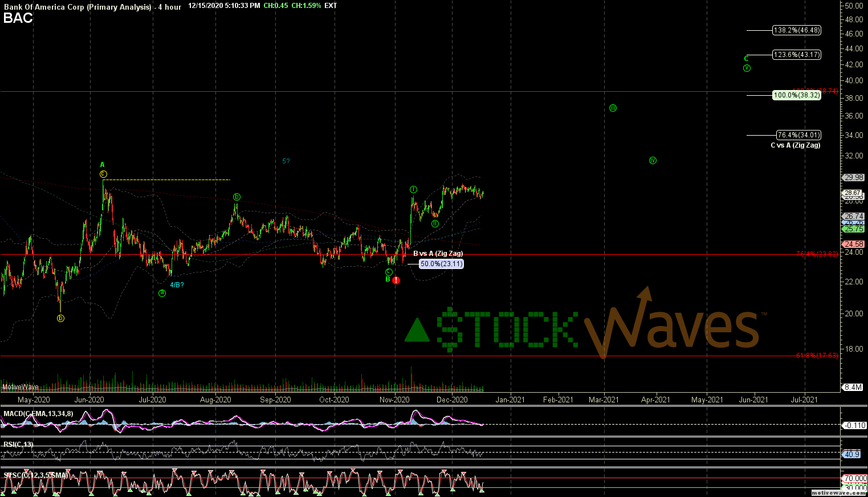This screenshot has height=497, width=868.
Task: Click the 70.000 stochastic level tag
Action: [854, 478]
